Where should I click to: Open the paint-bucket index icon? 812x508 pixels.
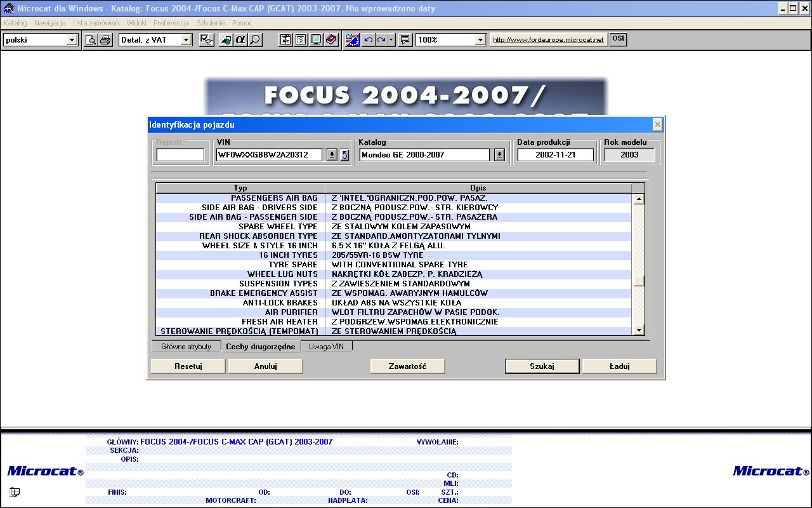pos(226,40)
